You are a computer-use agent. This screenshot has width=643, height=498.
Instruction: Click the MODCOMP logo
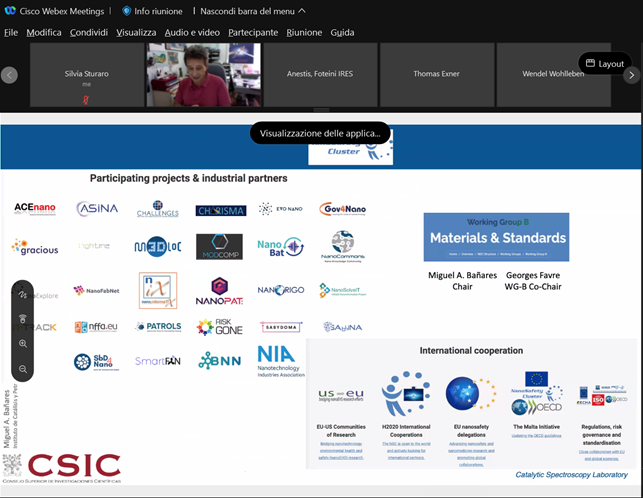pos(219,247)
